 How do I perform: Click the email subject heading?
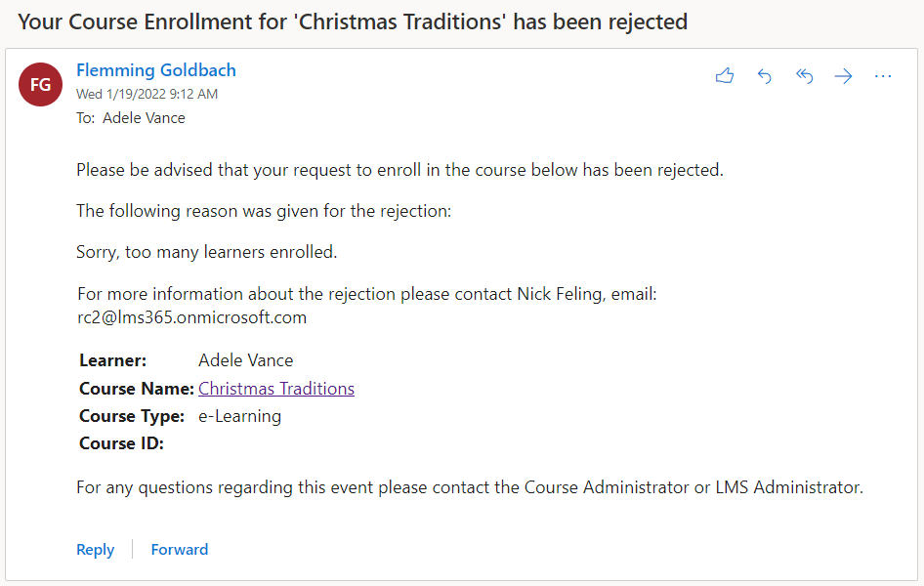[353, 21]
